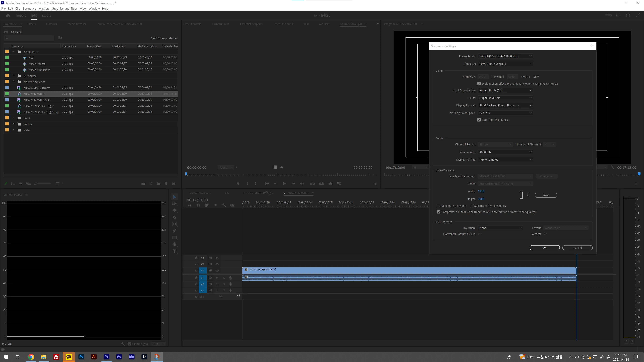644x362 pixels.
Task: Open the Editing Mode dropdown
Action: coord(505,56)
